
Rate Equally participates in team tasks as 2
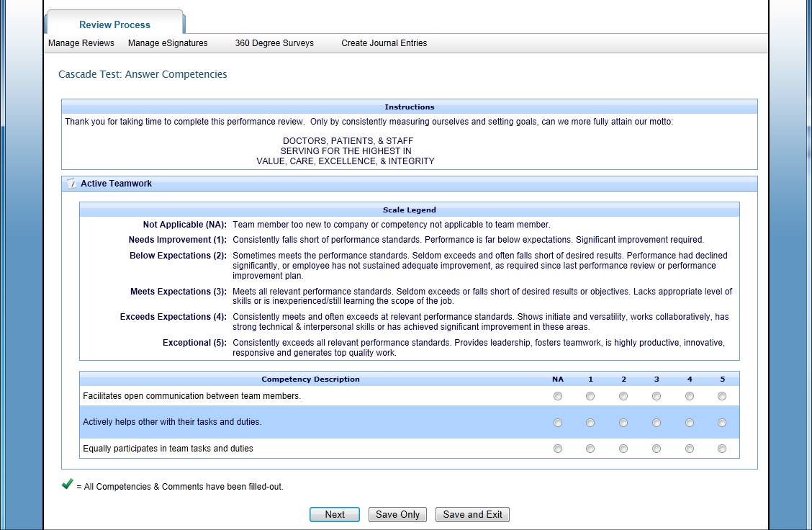tap(623, 449)
